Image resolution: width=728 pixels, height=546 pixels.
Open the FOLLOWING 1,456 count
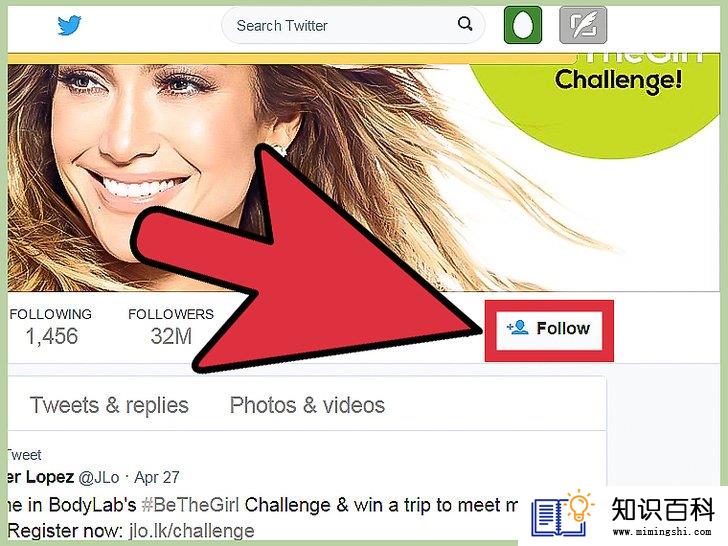(51, 327)
